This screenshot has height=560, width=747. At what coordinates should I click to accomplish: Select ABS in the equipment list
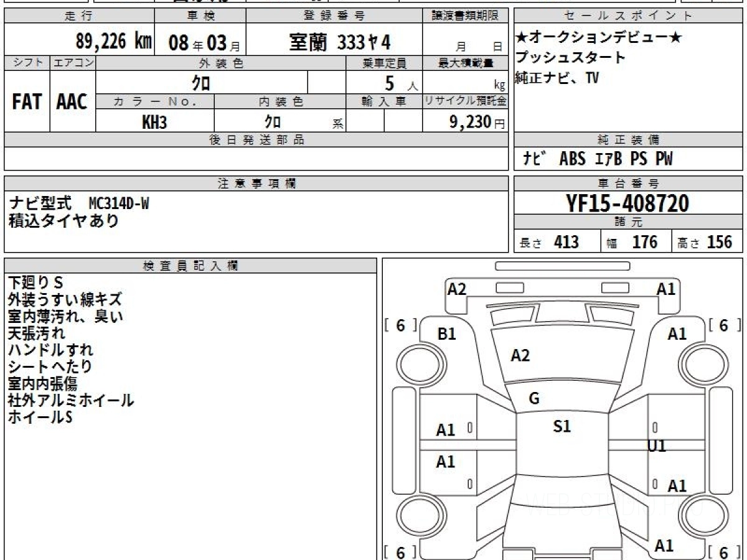572,159
